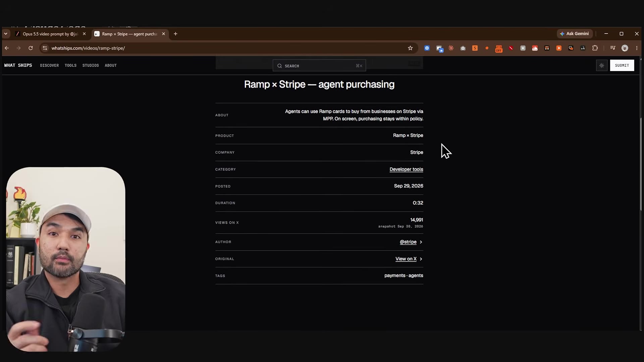Screen dimensions: 644x362
Task: Focus the Search input field
Action: coord(319,66)
